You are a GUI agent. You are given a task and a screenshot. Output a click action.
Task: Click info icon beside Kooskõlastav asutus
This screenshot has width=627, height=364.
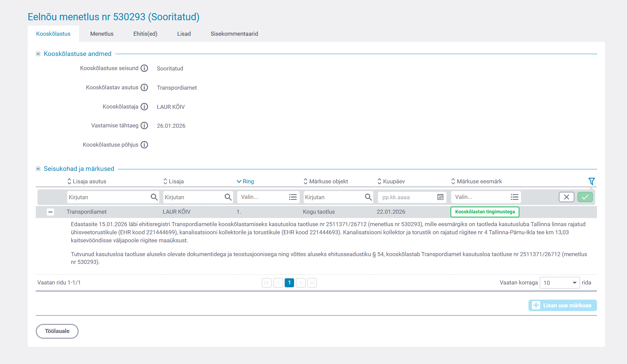click(x=144, y=88)
